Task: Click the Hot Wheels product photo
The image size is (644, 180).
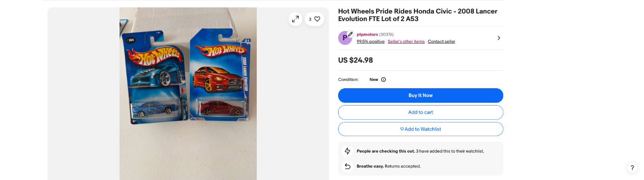Action: 188,93
